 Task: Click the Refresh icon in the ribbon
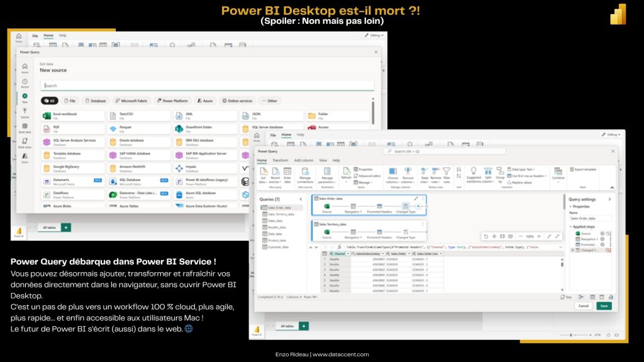346,173
